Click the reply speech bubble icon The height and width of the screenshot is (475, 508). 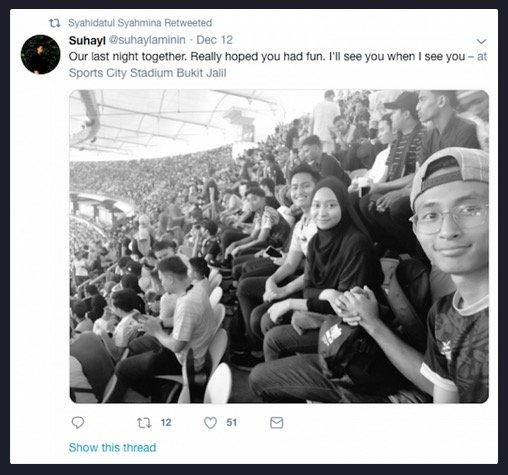[x=78, y=422]
